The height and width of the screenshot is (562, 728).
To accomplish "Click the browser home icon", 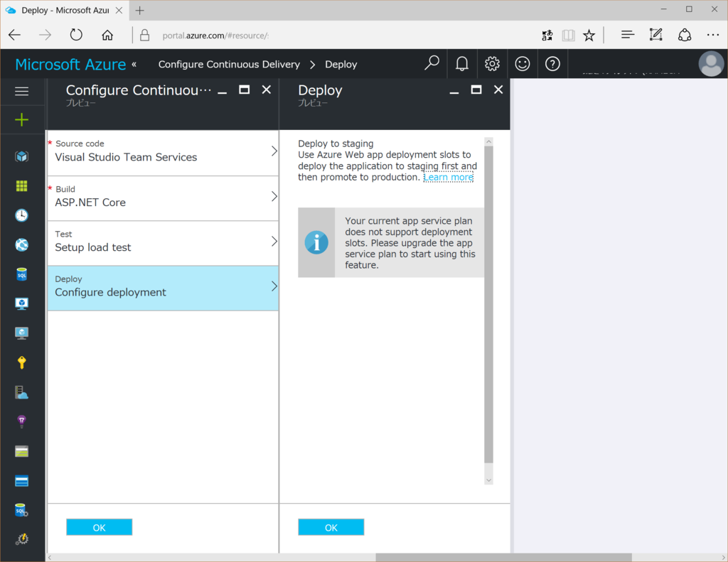I will pyautogui.click(x=107, y=35).
